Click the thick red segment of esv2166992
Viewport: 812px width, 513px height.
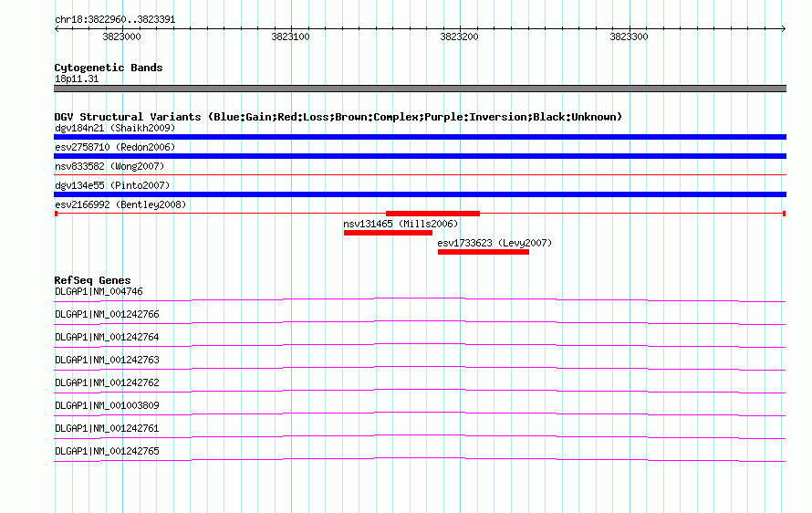[x=433, y=214]
